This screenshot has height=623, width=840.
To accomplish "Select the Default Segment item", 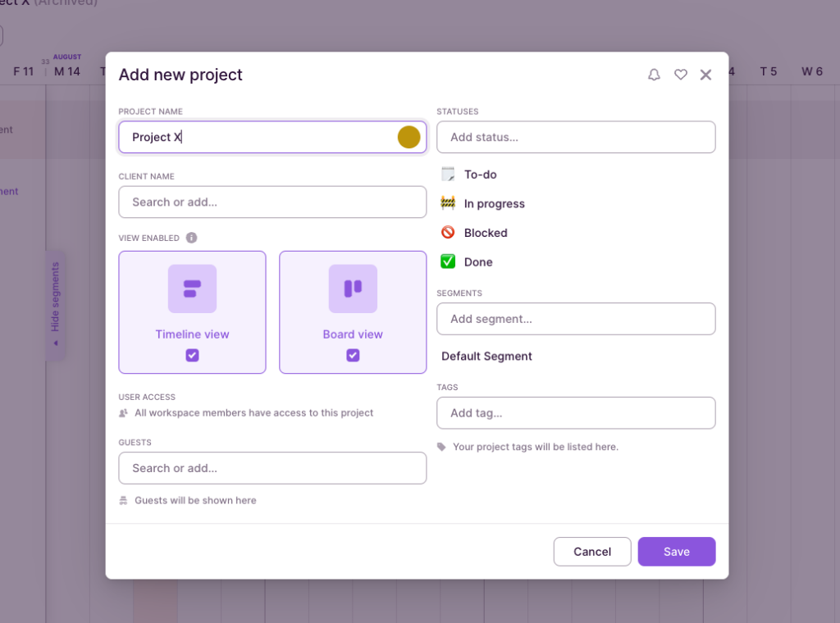I will click(x=486, y=357).
